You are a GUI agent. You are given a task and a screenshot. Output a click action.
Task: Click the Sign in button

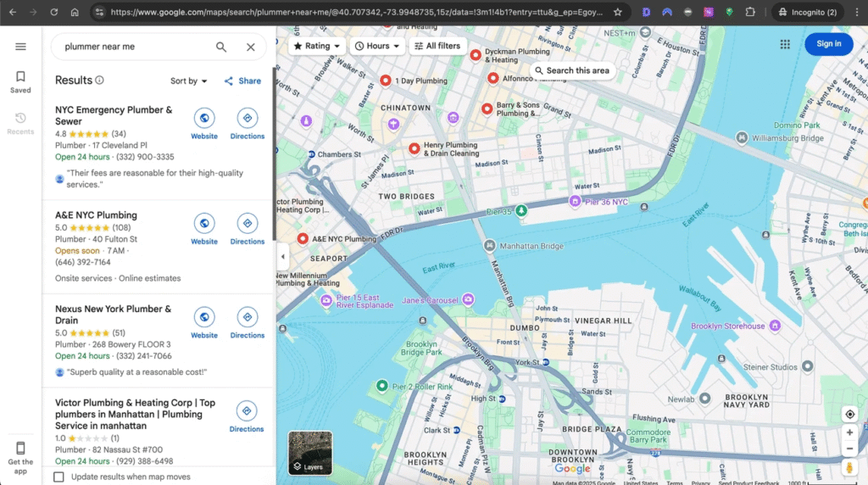[828, 44]
